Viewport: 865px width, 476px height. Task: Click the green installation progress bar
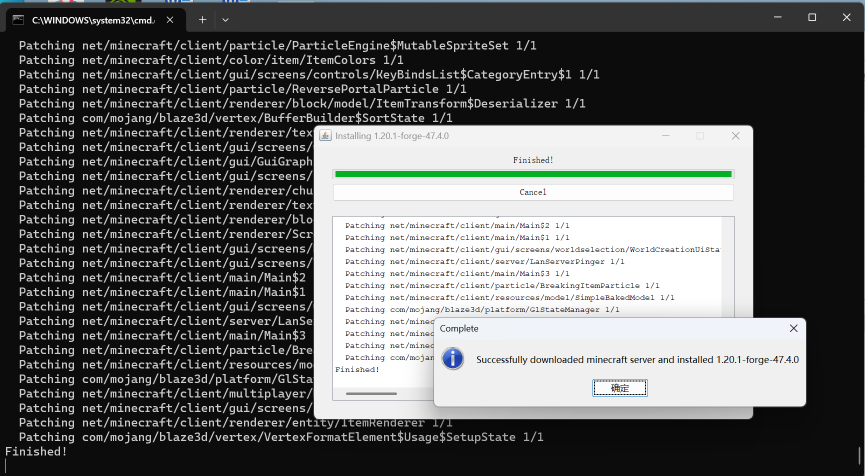pos(533,174)
